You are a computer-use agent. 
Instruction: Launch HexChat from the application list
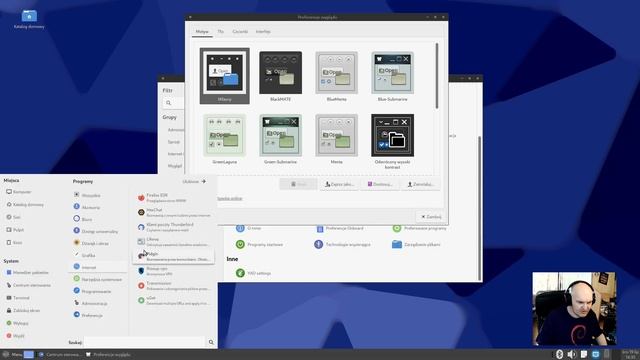tap(173, 212)
